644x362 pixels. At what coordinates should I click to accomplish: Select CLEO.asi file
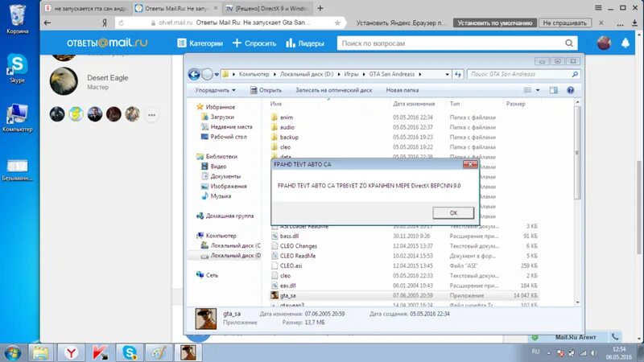[291, 265]
